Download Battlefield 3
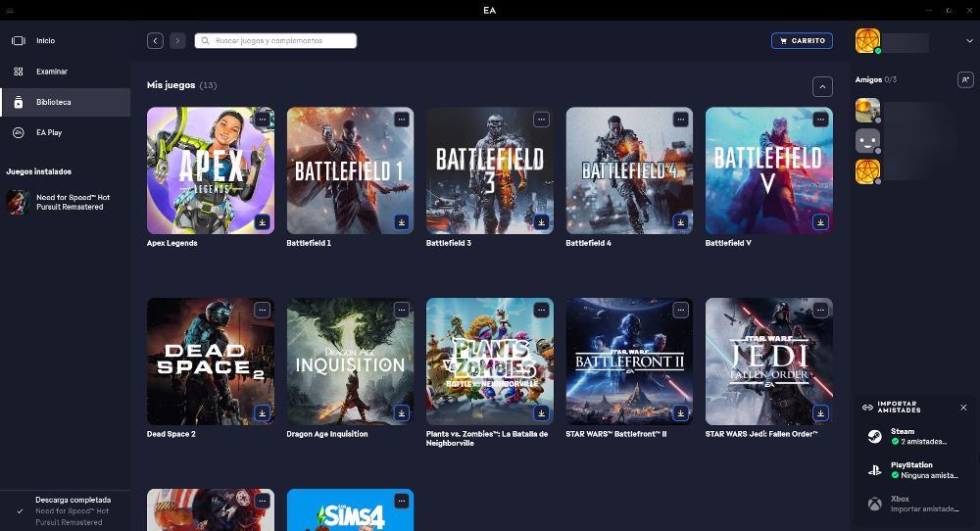 point(541,221)
